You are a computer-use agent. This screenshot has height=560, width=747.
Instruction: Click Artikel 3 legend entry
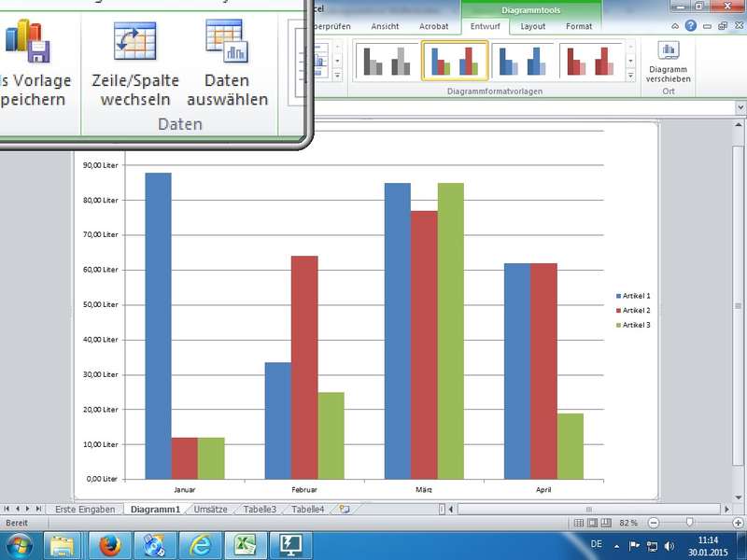click(633, 325)
